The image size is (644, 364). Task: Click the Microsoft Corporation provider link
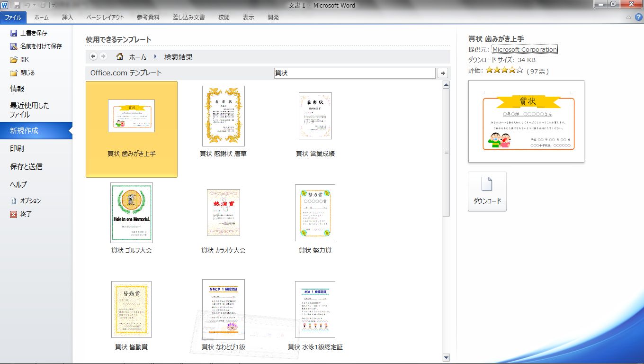pyautogui.click(x=525, y=49)
